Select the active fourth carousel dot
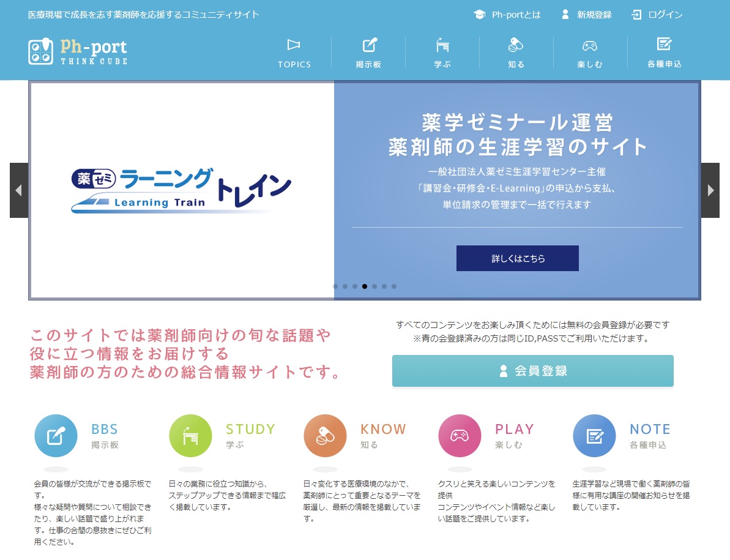730x560 pixels. click(x=365, y=286)
